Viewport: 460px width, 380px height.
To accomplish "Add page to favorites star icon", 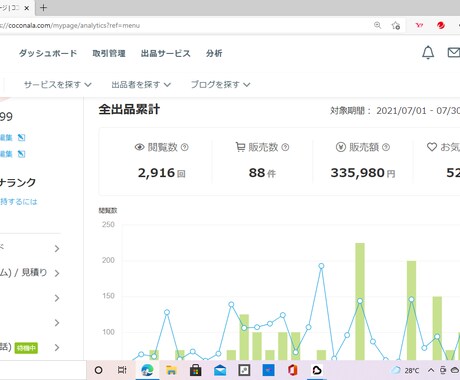I will tap(396, 25).
